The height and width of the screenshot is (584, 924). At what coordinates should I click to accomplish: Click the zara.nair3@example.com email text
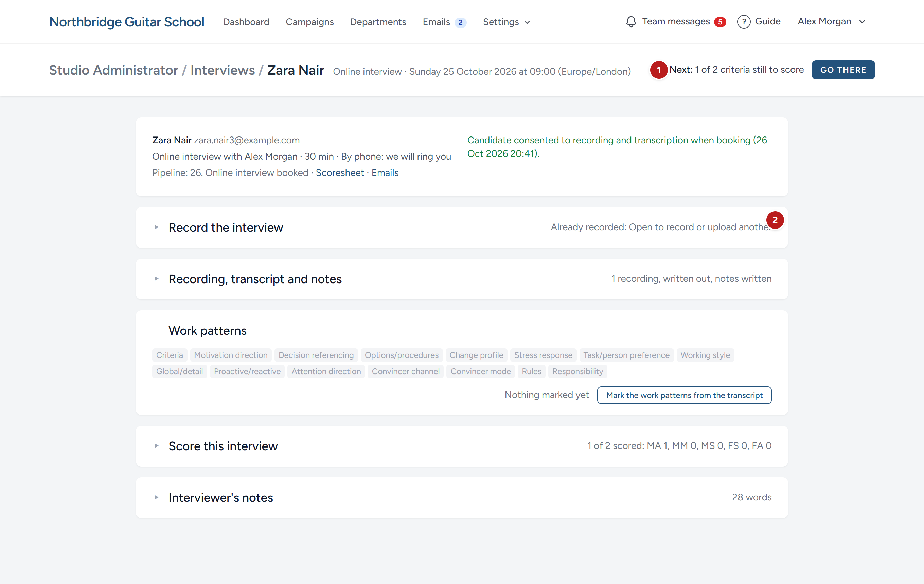pos(247,140)
